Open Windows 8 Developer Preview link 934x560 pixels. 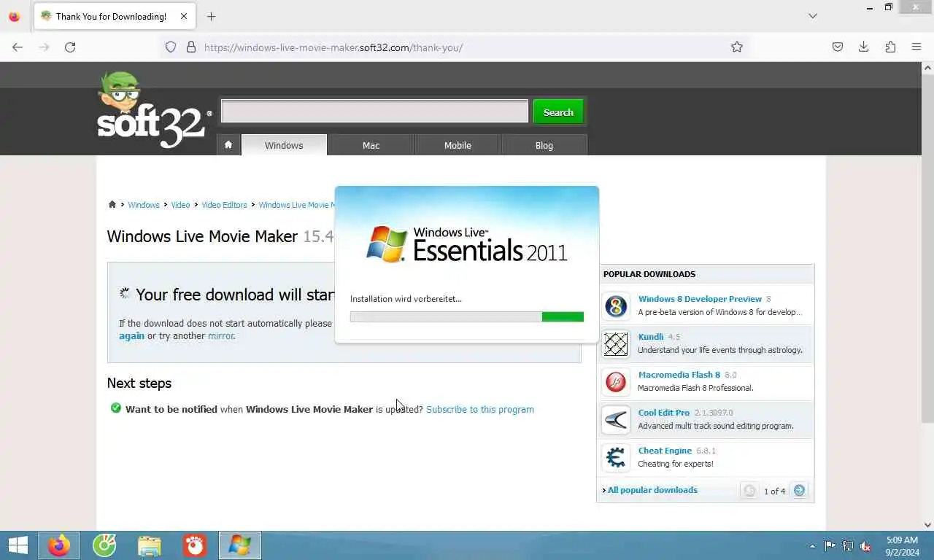700,299
